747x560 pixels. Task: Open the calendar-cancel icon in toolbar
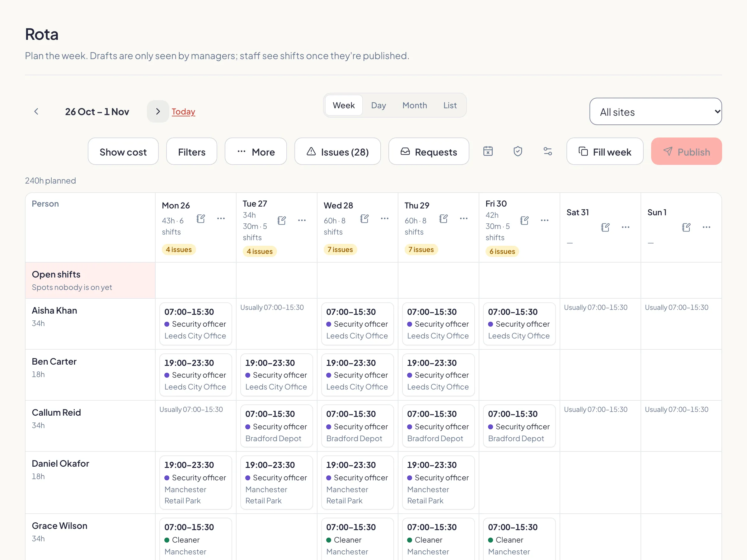(488, 151)
